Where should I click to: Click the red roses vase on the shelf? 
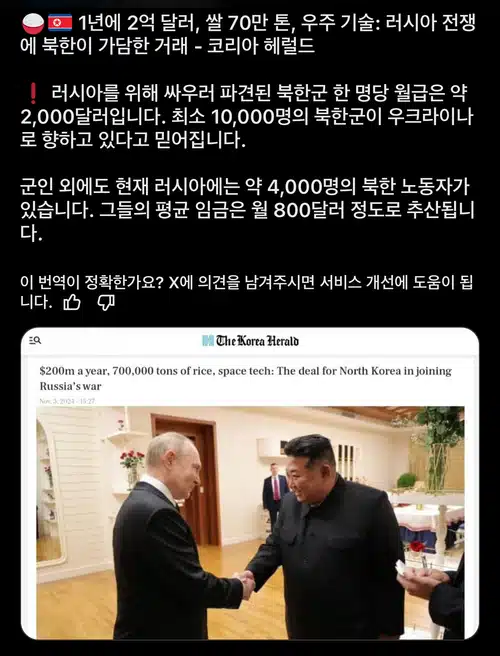tap(132, 469)
